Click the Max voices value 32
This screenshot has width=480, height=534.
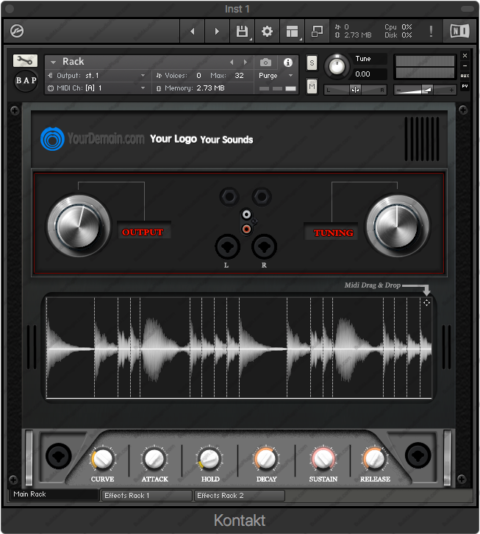pyautogui.click(x=239, y=75)
